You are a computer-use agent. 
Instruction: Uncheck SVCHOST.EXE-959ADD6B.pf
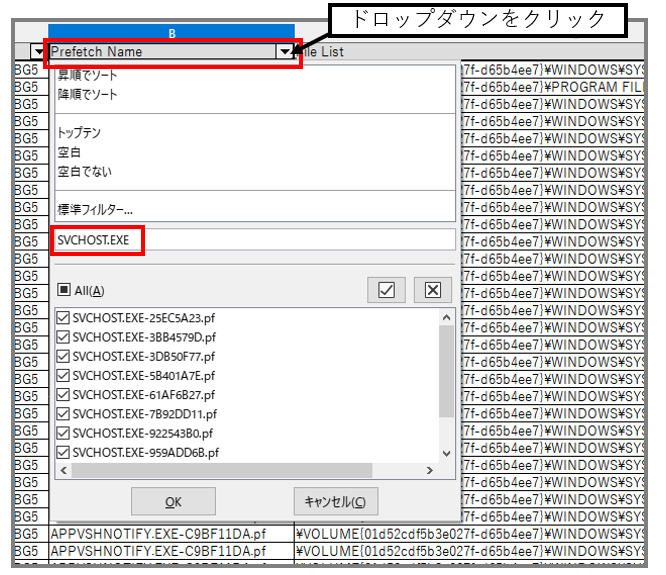(63, 452)
